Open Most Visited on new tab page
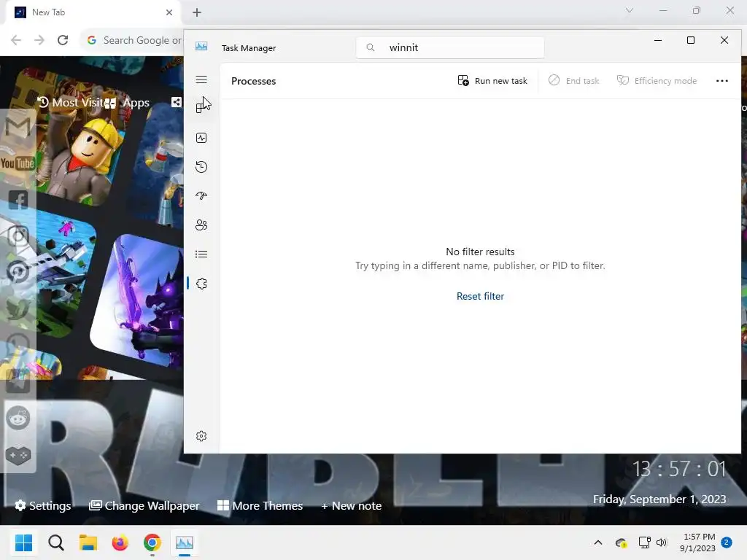Viewport: 747px width, 560px height. [71, 102]
